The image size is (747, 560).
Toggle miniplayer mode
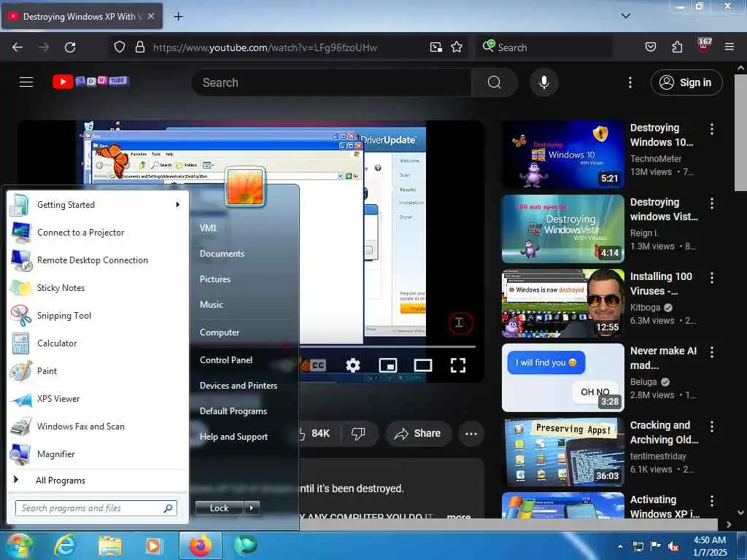pyautogui.click(x=388, y=365)
